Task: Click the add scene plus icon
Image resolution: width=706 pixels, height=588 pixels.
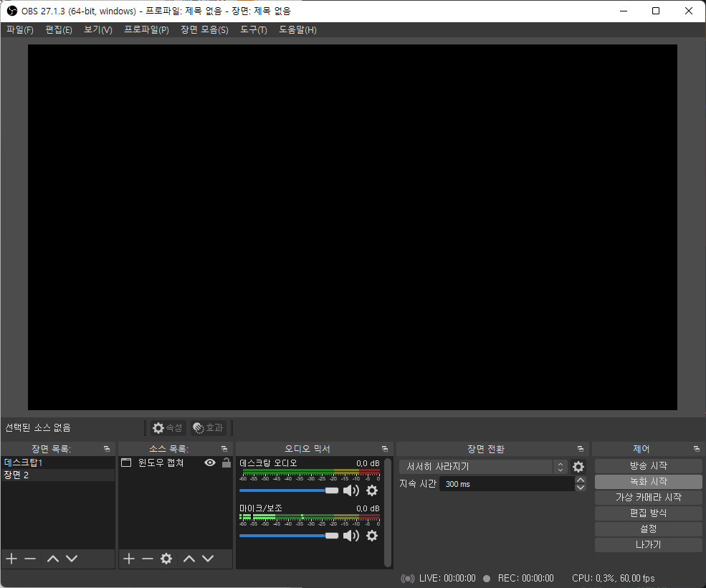Action: [11, 559]
